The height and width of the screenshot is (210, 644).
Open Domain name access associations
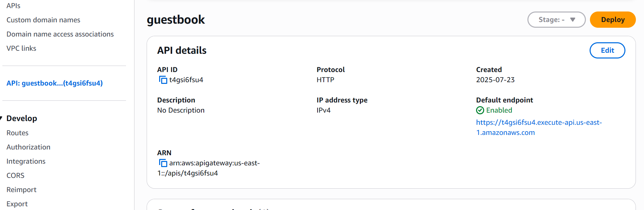coord(60,34)
